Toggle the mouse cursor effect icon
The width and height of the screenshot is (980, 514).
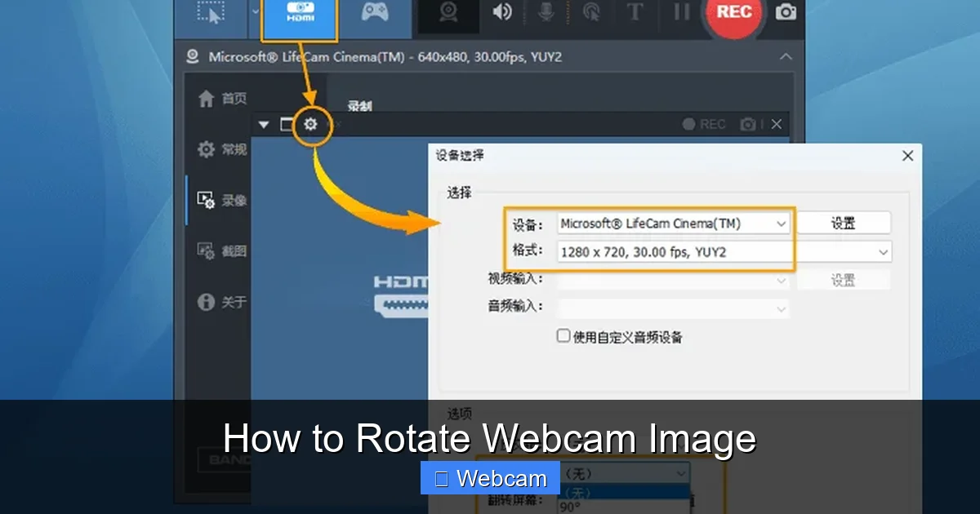click(590, 11)
